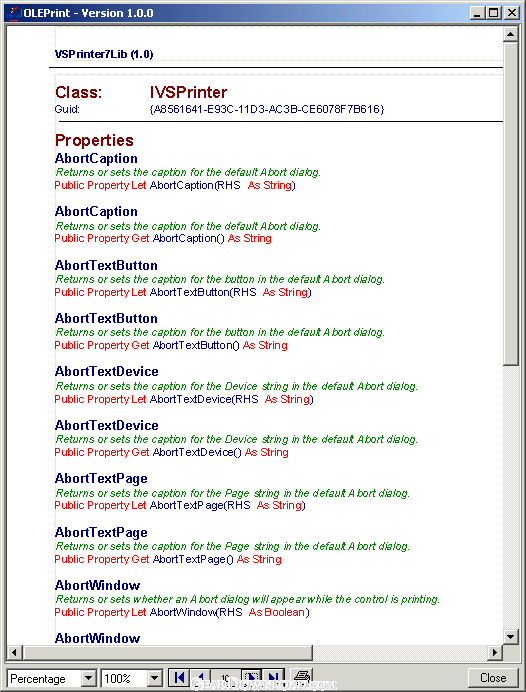This screenshot has height=692, width=526.
Task: Click the AbortTextDevice property heading
Action: click(106, 372)
